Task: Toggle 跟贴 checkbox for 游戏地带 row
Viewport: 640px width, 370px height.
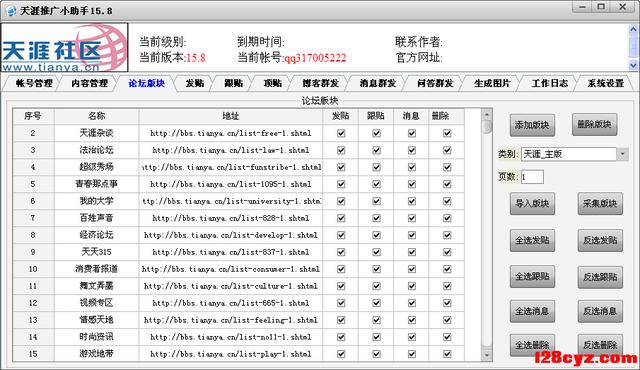Action: click(376, 354)
